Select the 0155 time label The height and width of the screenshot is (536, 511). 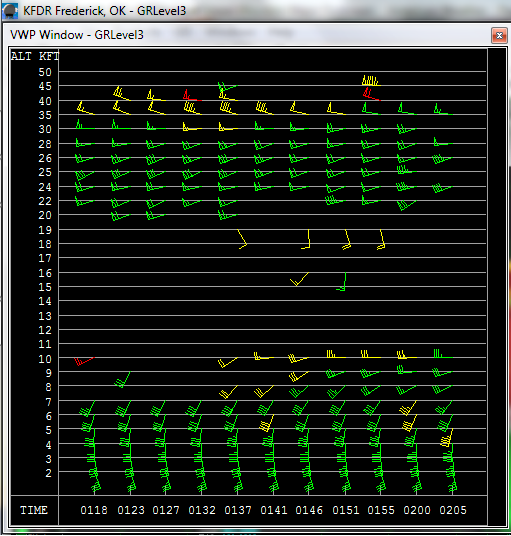(x=381, y=510)
